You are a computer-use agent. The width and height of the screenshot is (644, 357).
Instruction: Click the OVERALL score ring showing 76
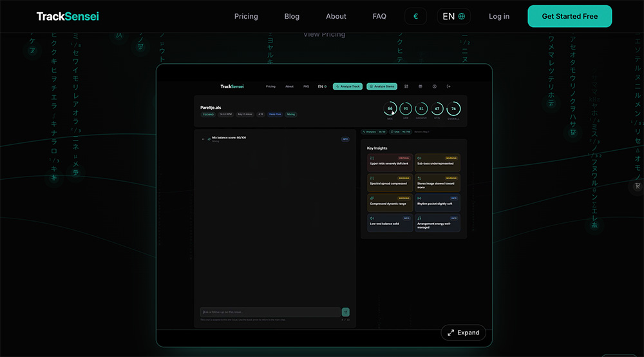pos(453,109)
